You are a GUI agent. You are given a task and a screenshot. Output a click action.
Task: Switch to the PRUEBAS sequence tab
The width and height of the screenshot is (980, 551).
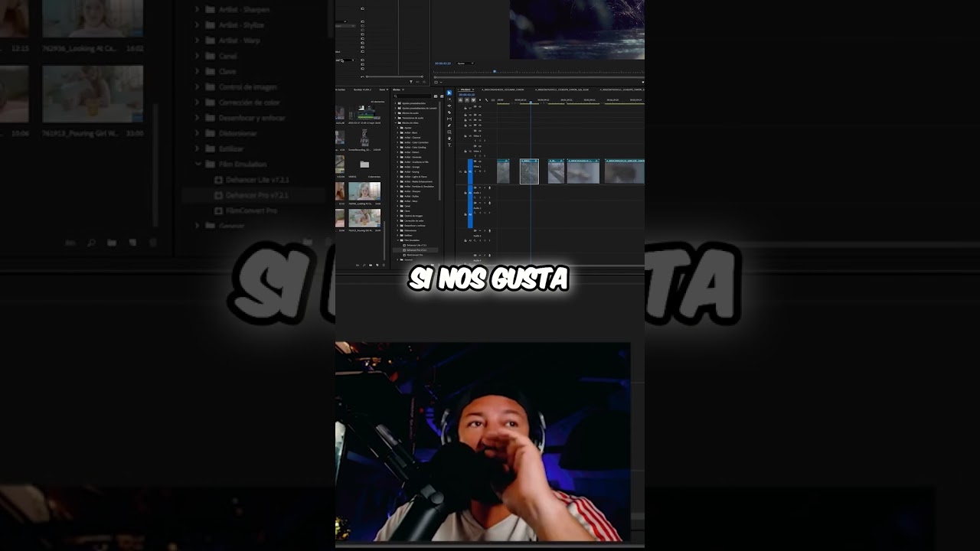(x=465, y=90)
